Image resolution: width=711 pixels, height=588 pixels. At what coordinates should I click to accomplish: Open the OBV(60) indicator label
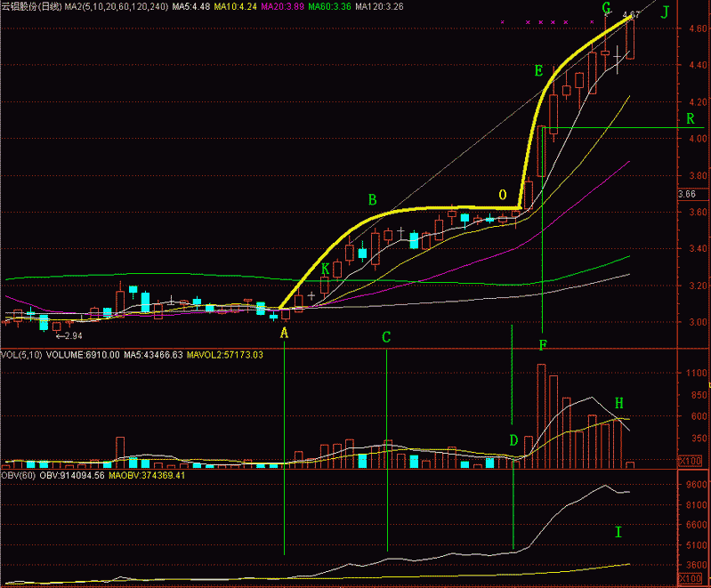(x=16, y=476)
